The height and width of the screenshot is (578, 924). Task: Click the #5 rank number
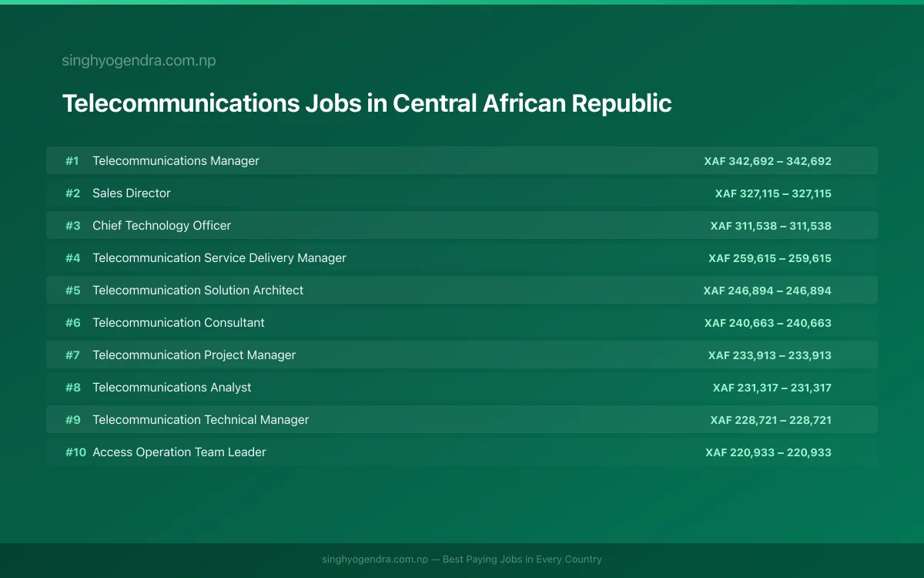72,291
